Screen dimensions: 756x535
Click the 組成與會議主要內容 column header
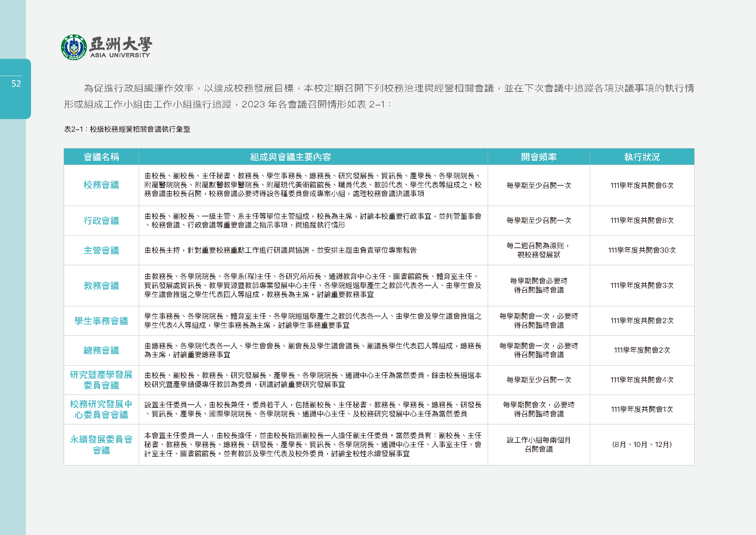(313, 157)
